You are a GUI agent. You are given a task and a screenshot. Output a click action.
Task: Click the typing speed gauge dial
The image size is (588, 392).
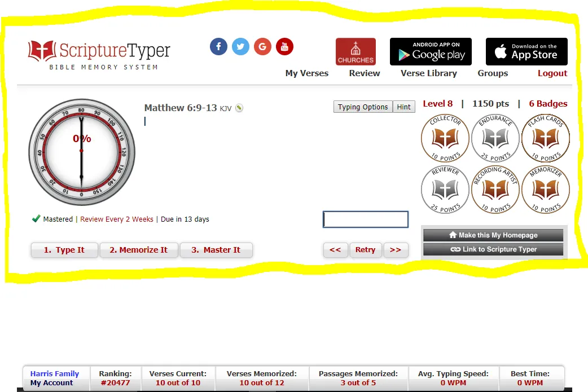82,152
